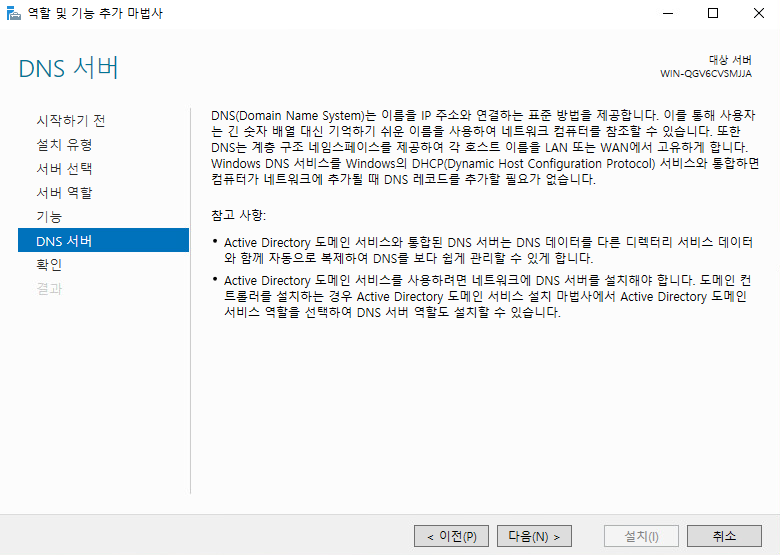Click the 대상 서버 label
The width and height of the screenshot is (780, 555).
[730, 60]
